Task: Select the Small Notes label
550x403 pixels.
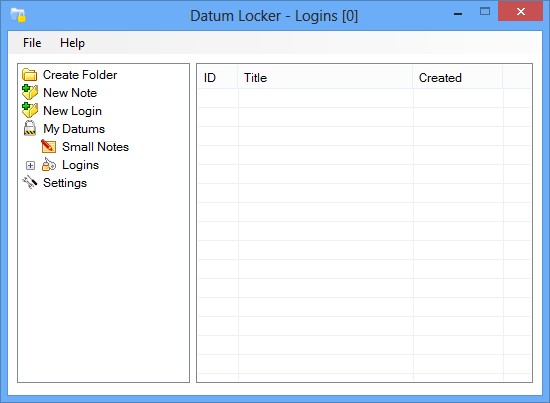Action: click(95, 147)
